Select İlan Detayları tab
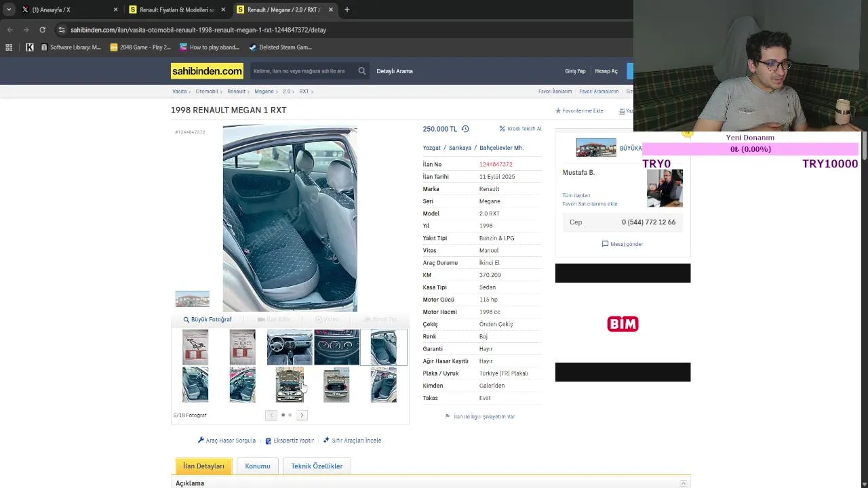The width and height of the screenshot is (868, 488). tap(203, 466)
